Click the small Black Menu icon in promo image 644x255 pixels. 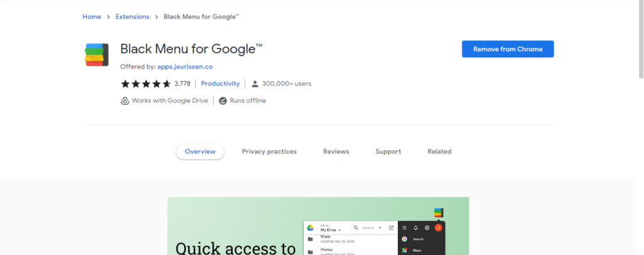click(x=438, y=213)
